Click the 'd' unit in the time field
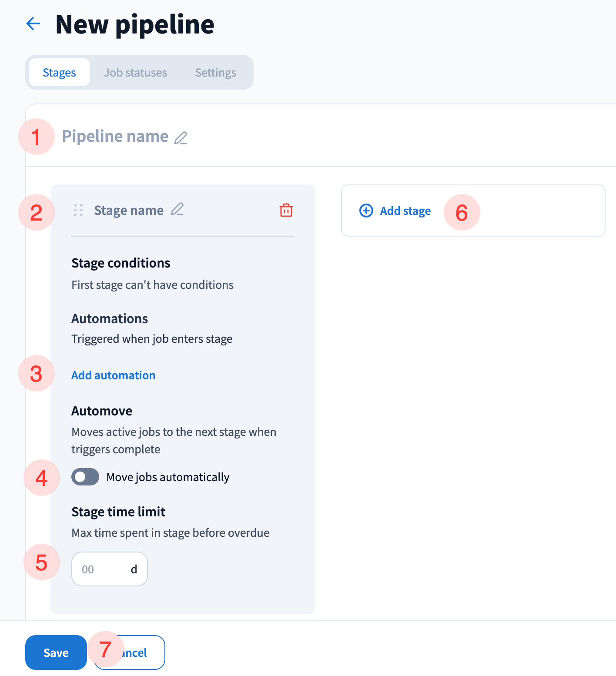The image size is (616, 676). click(134, 569)
